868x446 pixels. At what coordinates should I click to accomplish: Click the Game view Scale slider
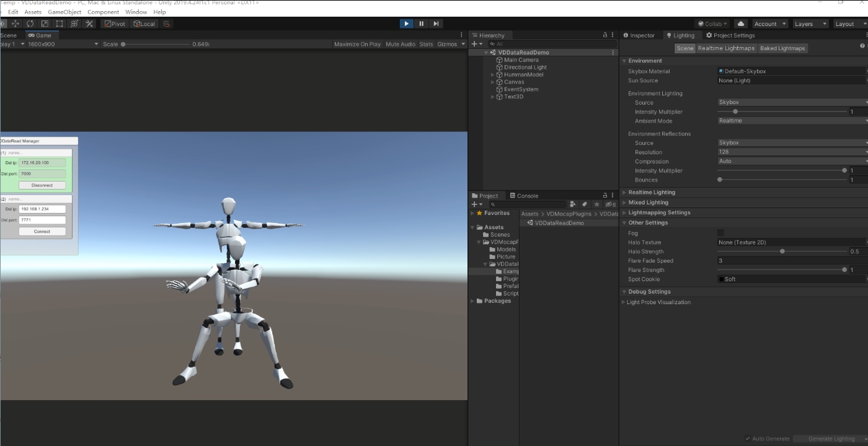[155, 44]
